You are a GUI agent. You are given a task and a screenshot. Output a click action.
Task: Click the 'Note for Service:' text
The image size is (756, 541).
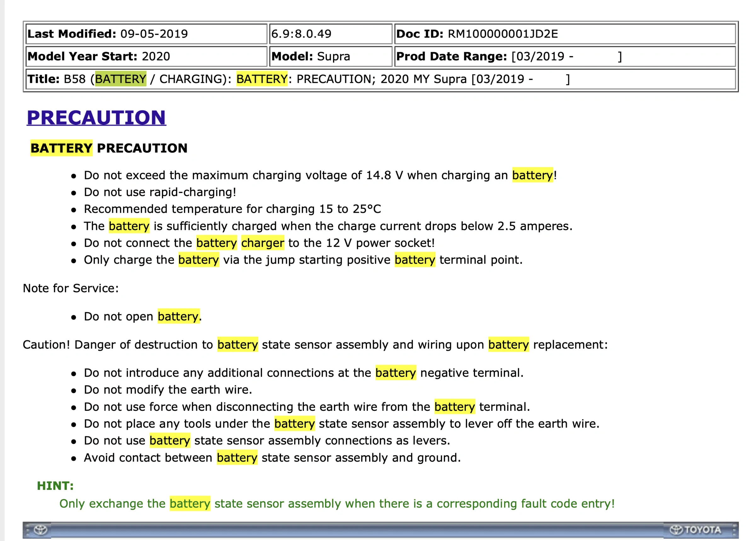71,288
